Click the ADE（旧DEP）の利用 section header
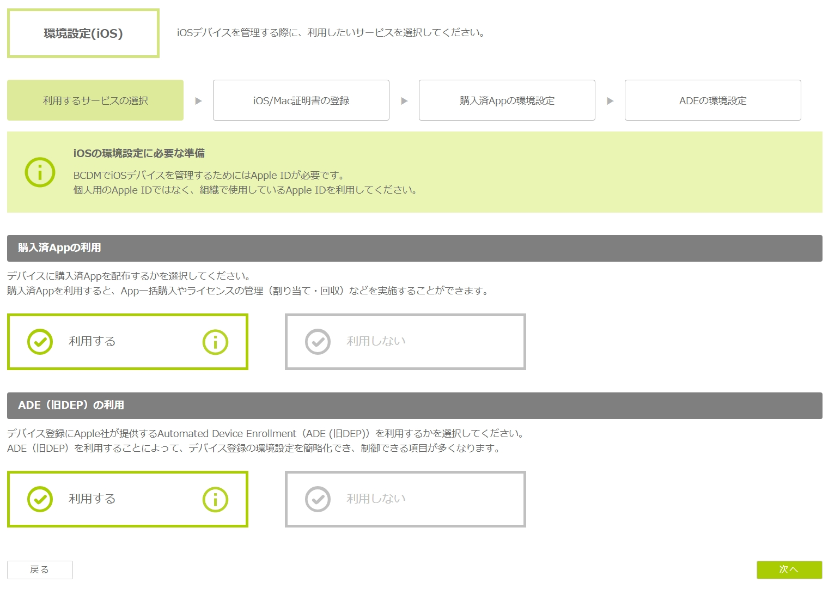 (414, 405)
